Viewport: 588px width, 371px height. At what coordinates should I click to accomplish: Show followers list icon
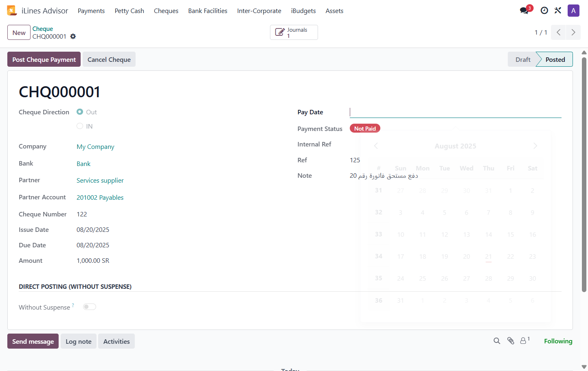coord(525,340)
